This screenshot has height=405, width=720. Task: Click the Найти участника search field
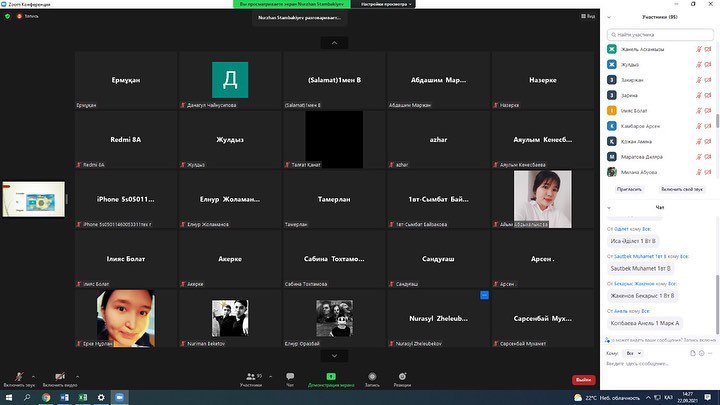(660, 35)
